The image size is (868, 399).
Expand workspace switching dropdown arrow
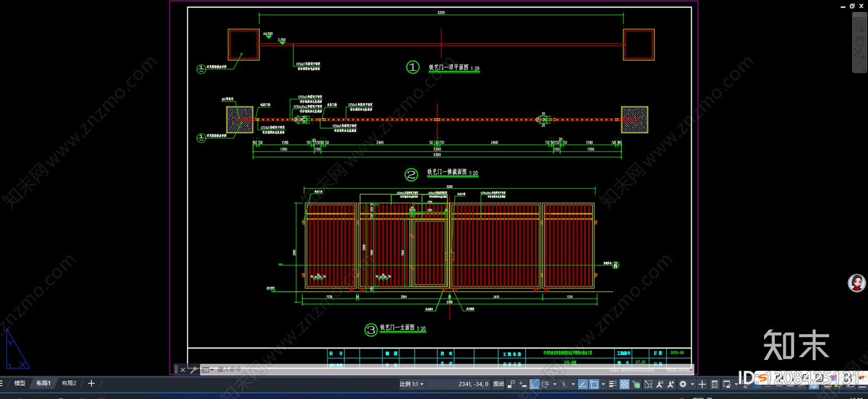point(692,384)
